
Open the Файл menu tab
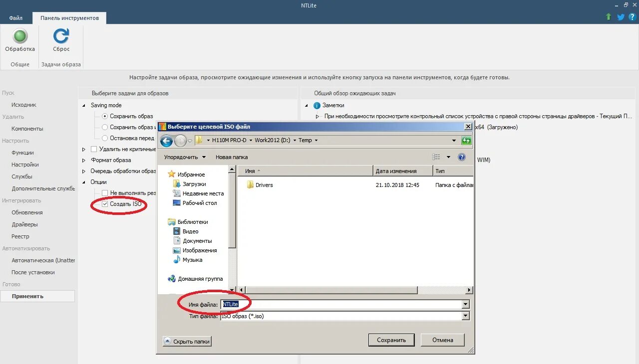click(x=15, y=18)
